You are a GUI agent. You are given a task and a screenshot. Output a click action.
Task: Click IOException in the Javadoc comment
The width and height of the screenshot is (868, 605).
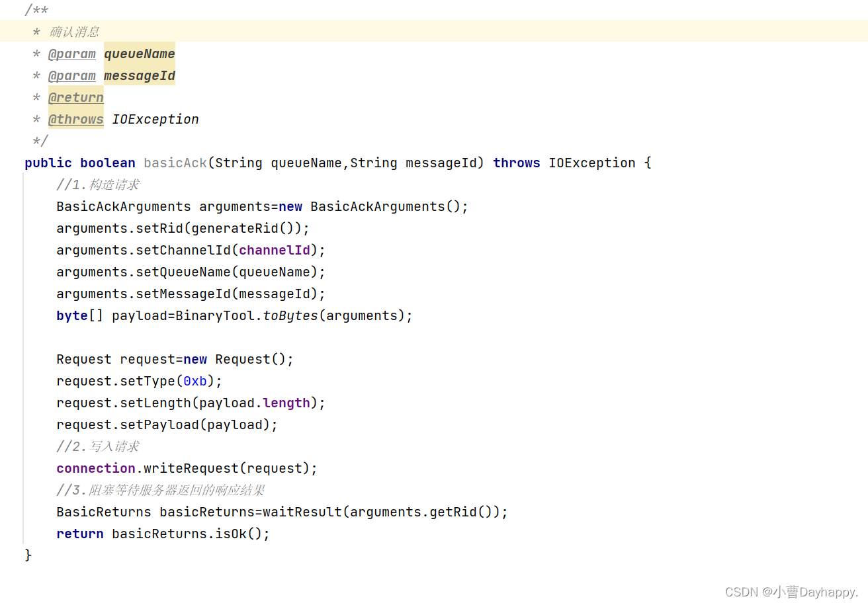(x=155, y=119)
